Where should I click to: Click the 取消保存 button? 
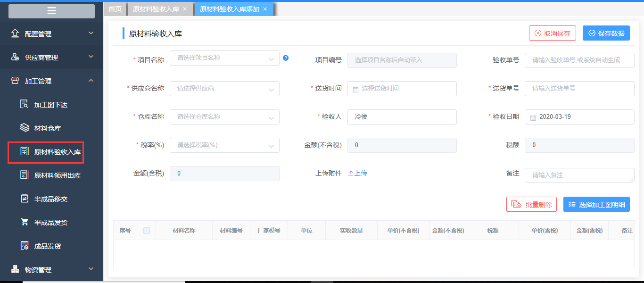tap(553, 33)
